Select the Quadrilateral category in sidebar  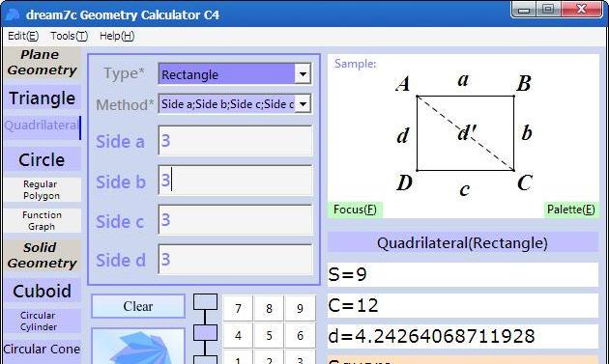pyautogui.click(x=43, y=126)
